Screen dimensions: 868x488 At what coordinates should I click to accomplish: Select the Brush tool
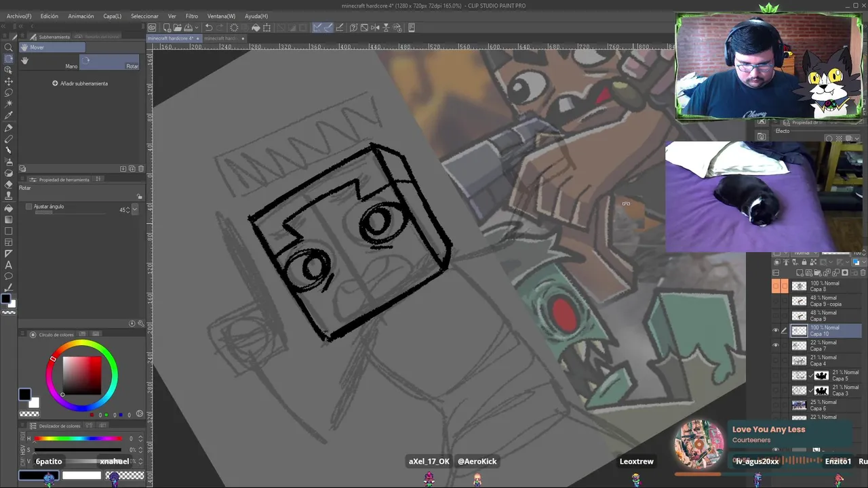9,150
